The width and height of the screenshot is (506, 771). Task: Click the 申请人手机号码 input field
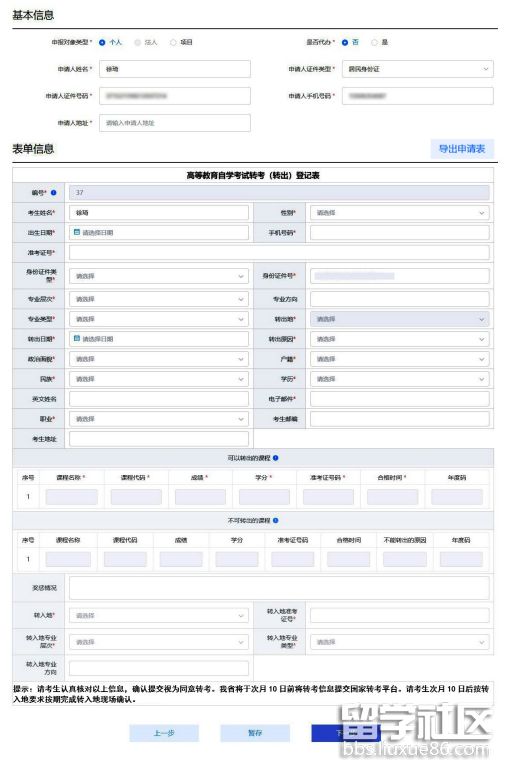417,96
